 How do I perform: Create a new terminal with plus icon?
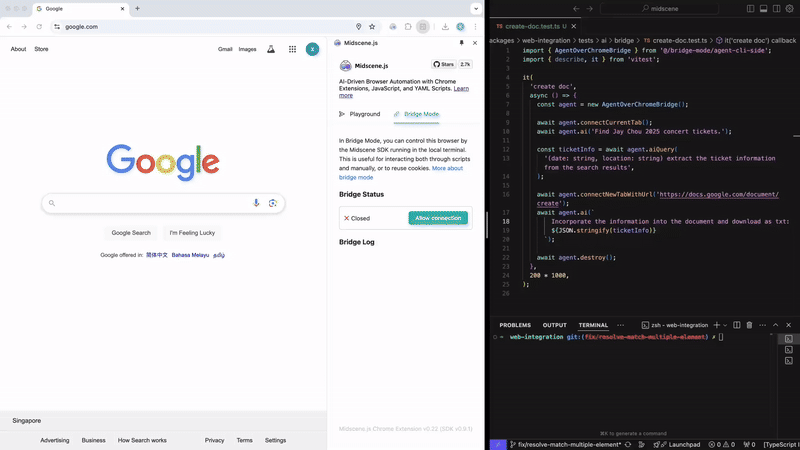(717, 325)
